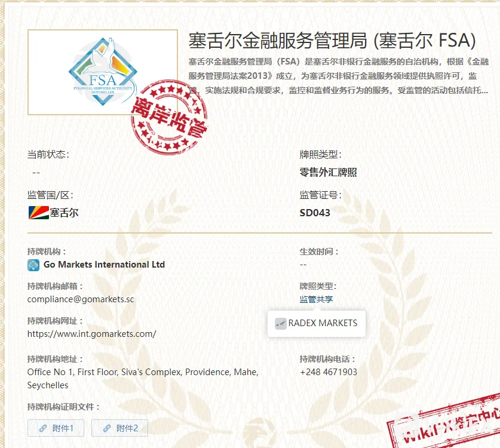The image size is (500, 448).
Task: Click the email compliance@gomarkets.sc
Action: [81, 299]
